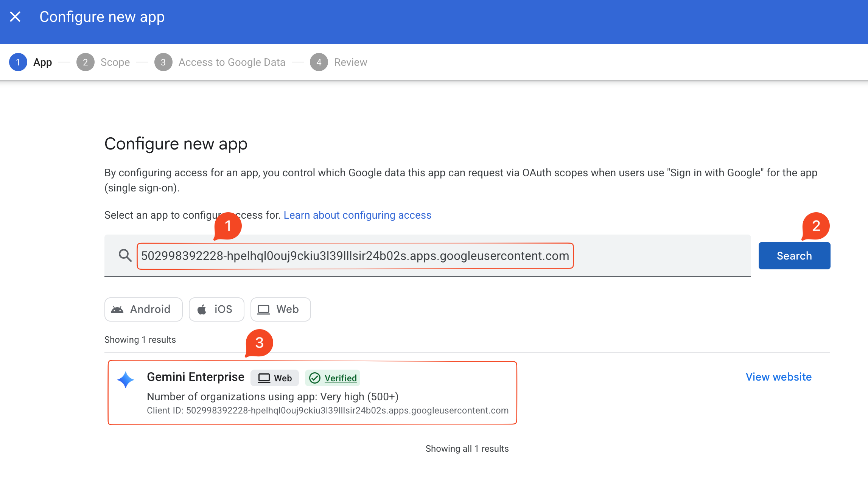Click the Android robot icon
The image size is (868, 485).
pyautogui.click(x=117, y=309)
